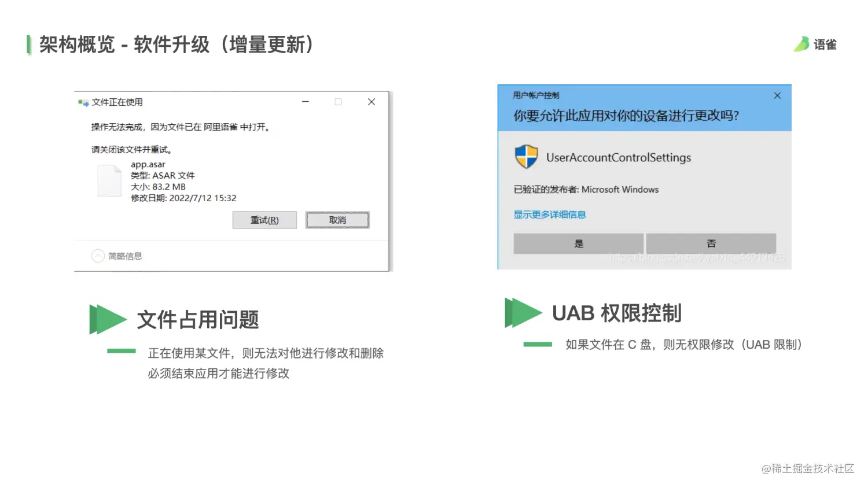Click the UAC shield icon
The image size is (868, 488).
[526, 157]
